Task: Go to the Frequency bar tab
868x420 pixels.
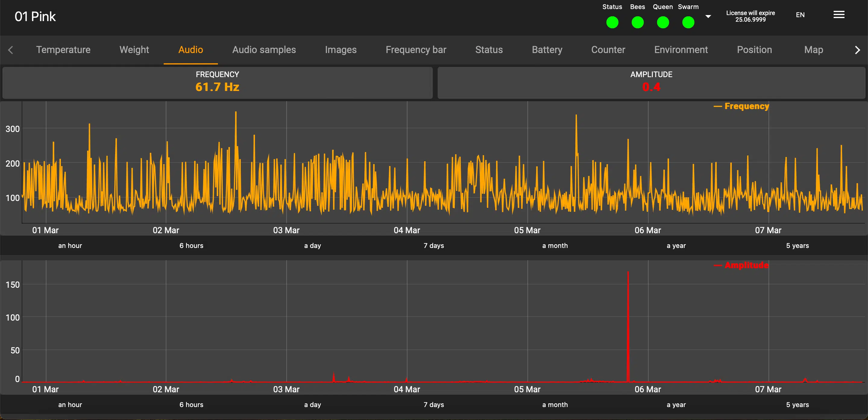Action: coord(416,50)
